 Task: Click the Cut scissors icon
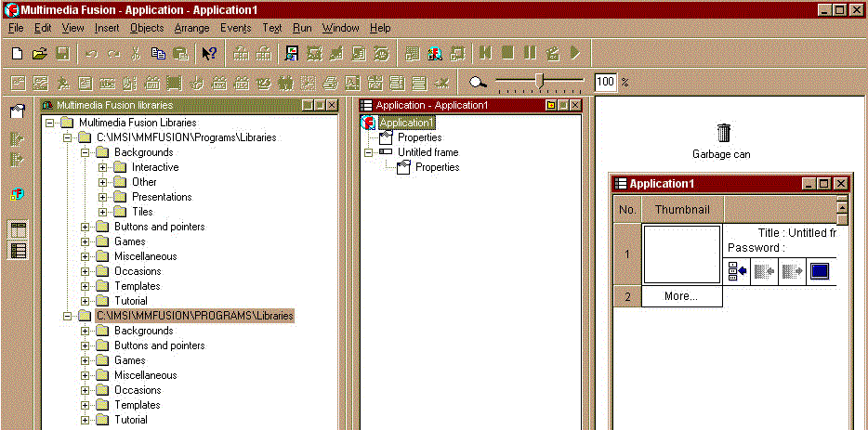point(136,53)
